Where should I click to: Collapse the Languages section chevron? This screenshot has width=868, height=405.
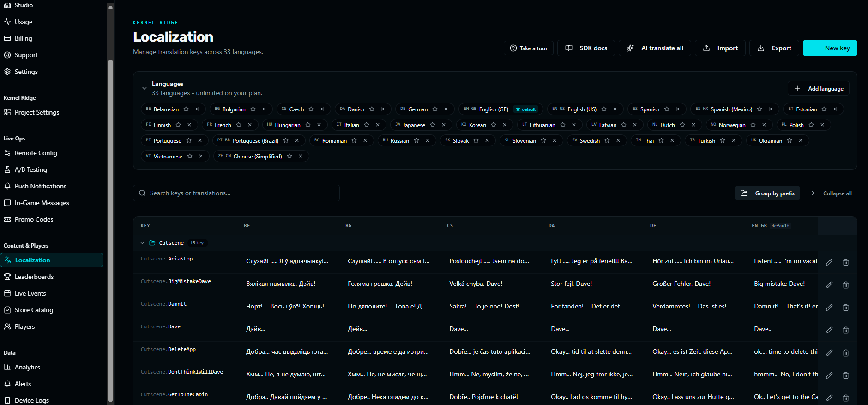(x=145, y=88)
